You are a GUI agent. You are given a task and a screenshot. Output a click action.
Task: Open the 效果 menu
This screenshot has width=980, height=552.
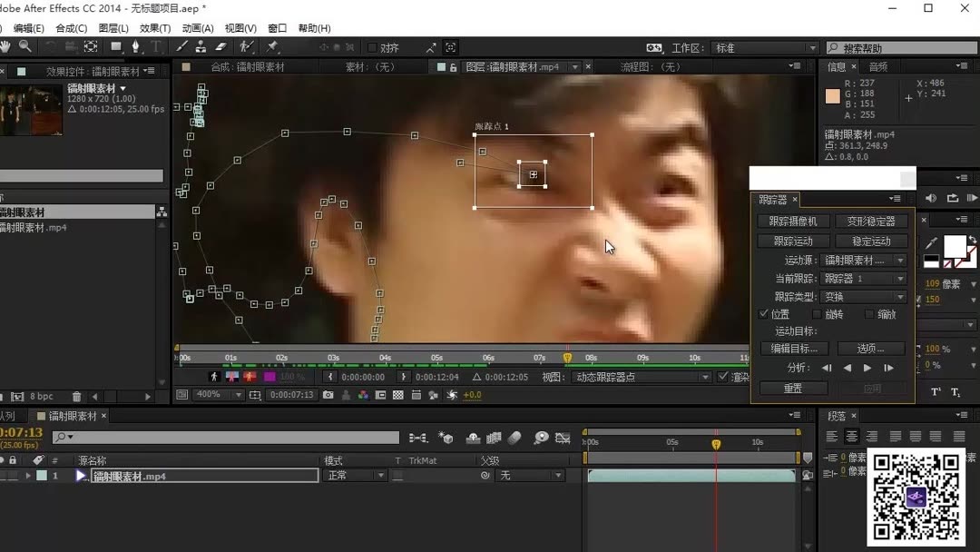[154, 28]
